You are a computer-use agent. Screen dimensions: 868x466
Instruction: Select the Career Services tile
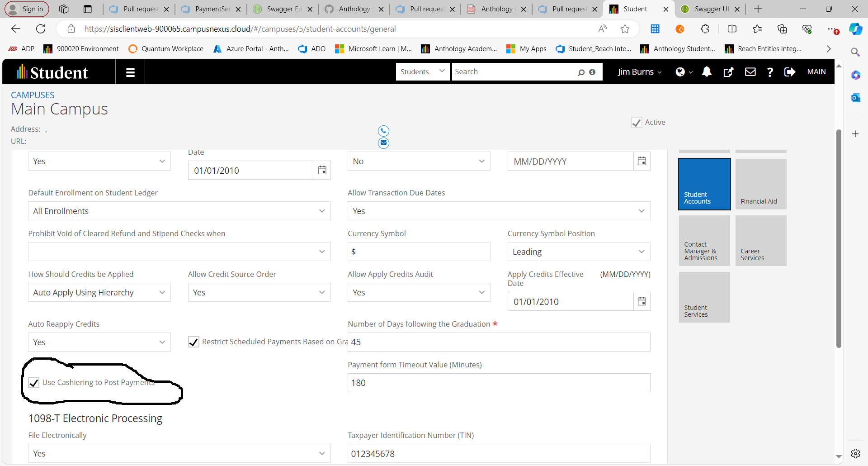coord(761,241)
